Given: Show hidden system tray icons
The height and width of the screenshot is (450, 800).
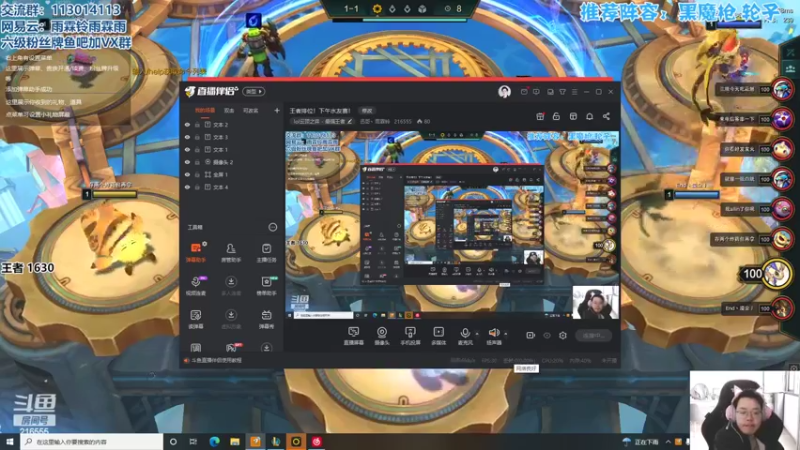Looking at the screenshot, I should (x=668, y=442).
